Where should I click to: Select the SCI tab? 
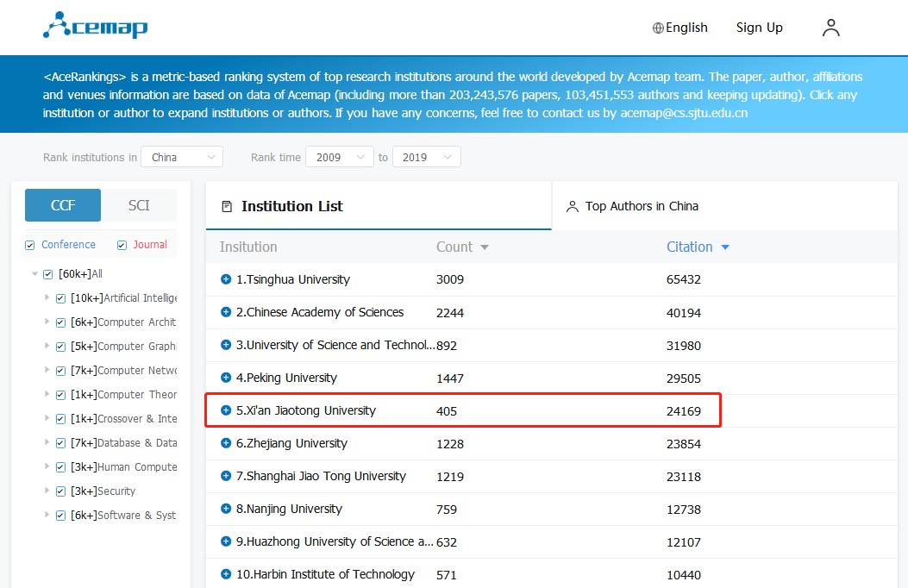click(x=139, y=205)
